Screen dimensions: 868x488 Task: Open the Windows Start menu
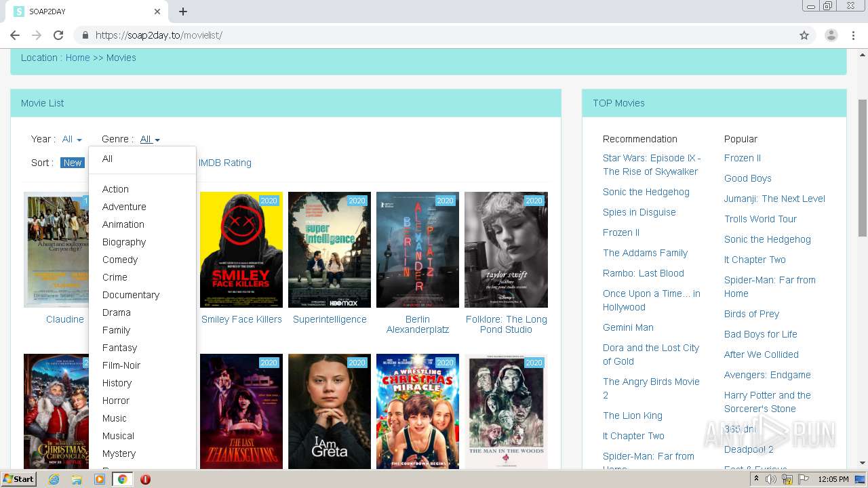coord(18,479)
